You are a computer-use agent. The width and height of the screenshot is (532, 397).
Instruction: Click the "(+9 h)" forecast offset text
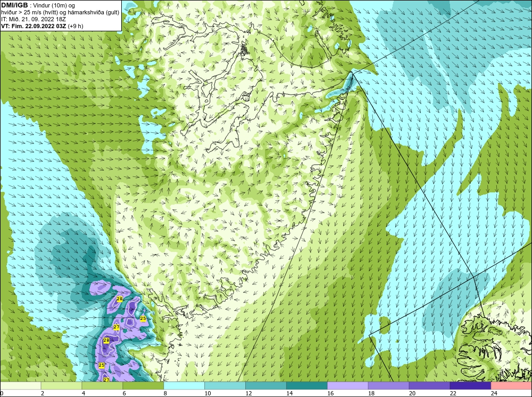point(76,26)
